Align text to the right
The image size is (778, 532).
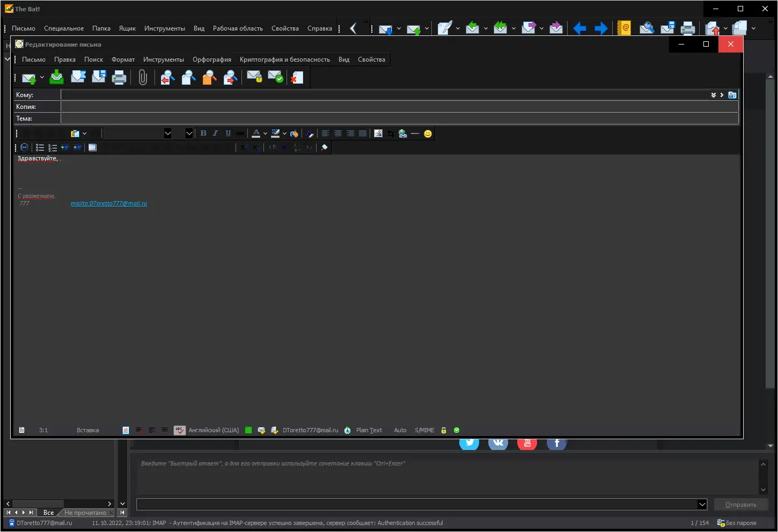point(350,134)
